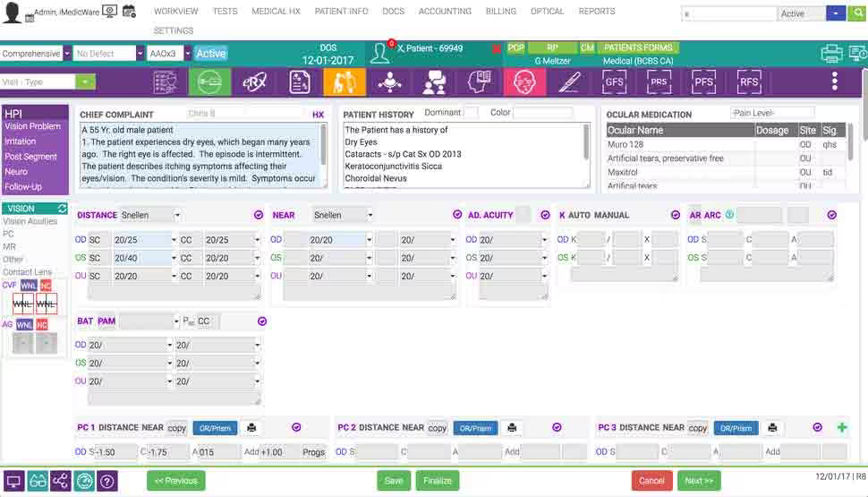Viewport: 868px width, 497px height.
Task: Open the group hierarchy toolbar icon
Action: tap(390, 82)
